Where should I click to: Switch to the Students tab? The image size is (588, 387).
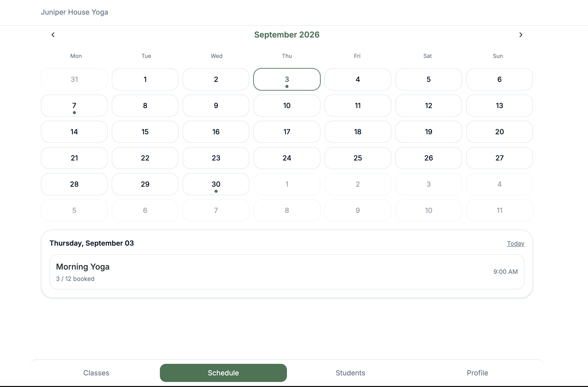[350, 373]
